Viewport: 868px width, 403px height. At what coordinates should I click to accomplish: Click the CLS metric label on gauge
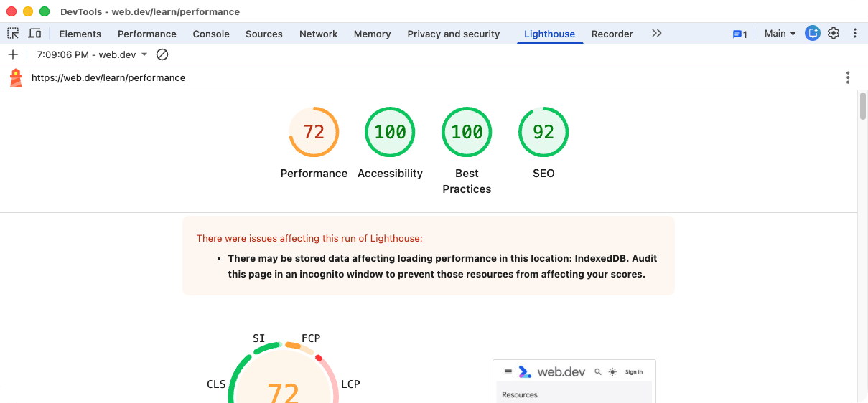(x=216, y=384)
